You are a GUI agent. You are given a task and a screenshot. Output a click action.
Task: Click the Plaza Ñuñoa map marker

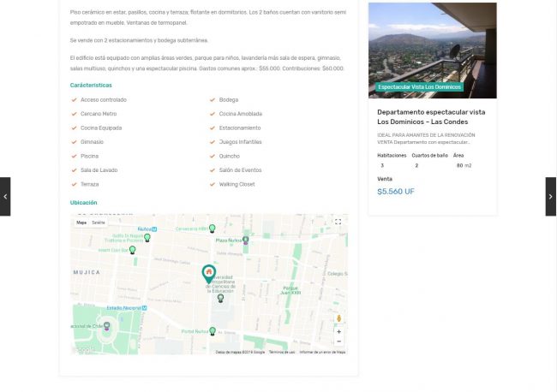246,241
